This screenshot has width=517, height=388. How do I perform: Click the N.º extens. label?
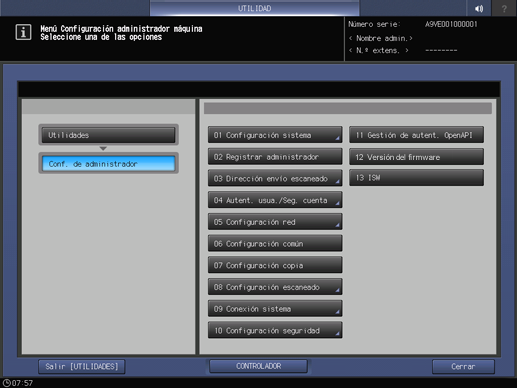(379, 50)
